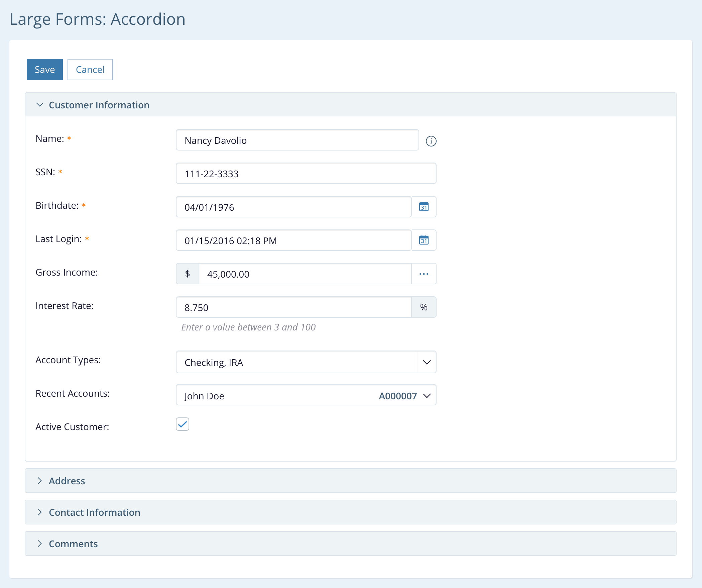Open the Last Login calendar picker
This screenshot has height=588, width=702.
tap(424, 240)
